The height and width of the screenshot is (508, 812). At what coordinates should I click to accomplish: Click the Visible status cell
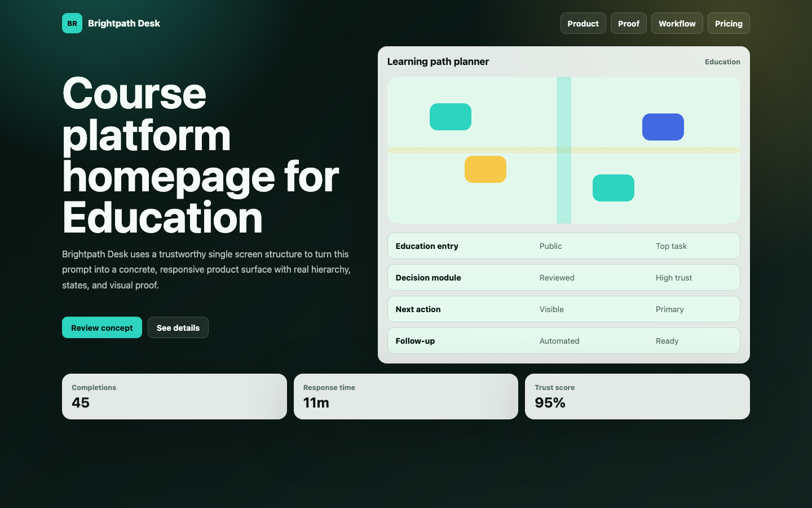click(551, 309)
